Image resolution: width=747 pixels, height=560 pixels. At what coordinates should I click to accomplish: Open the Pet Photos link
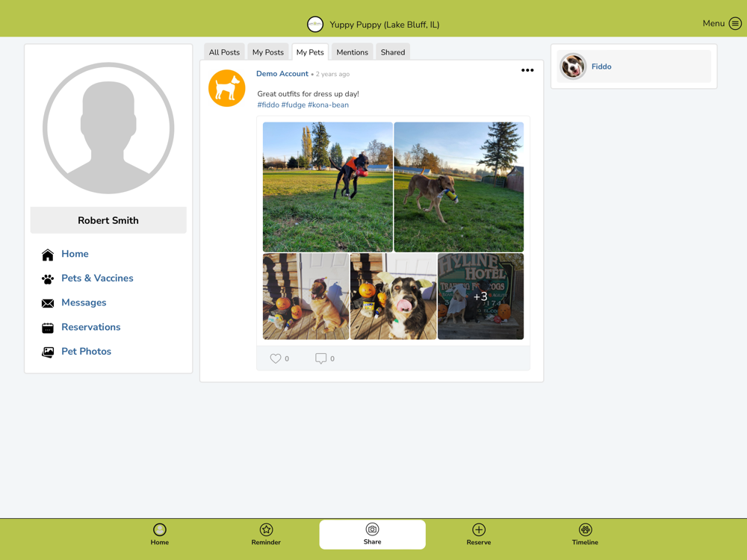(86, 352)
